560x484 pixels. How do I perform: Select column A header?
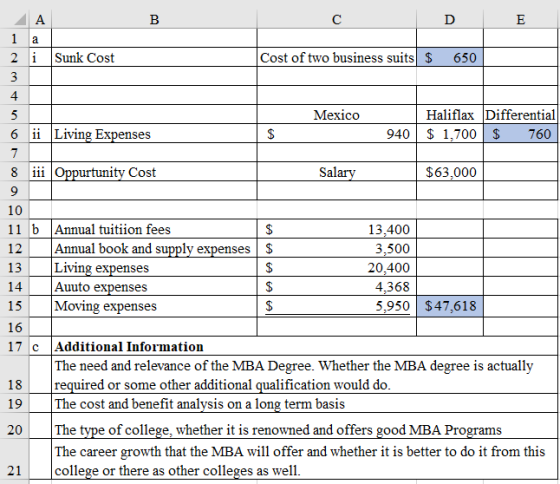coord(40,19)
